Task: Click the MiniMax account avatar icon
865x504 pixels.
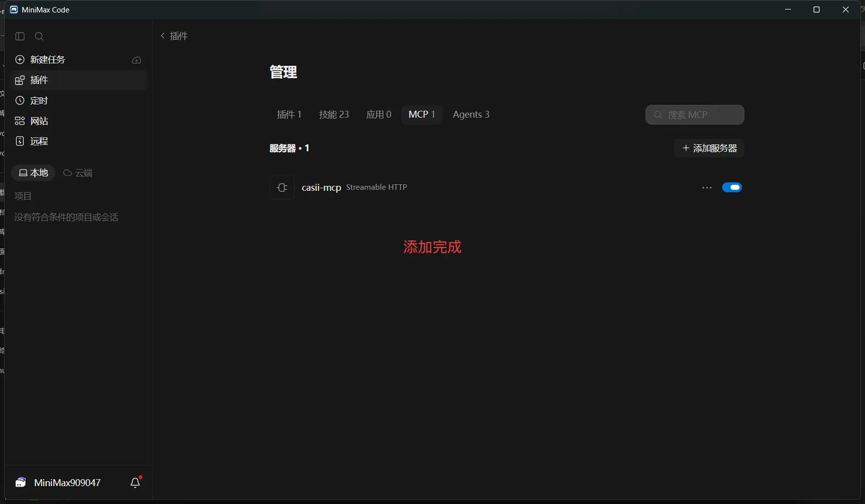Action: click(21, 482)
